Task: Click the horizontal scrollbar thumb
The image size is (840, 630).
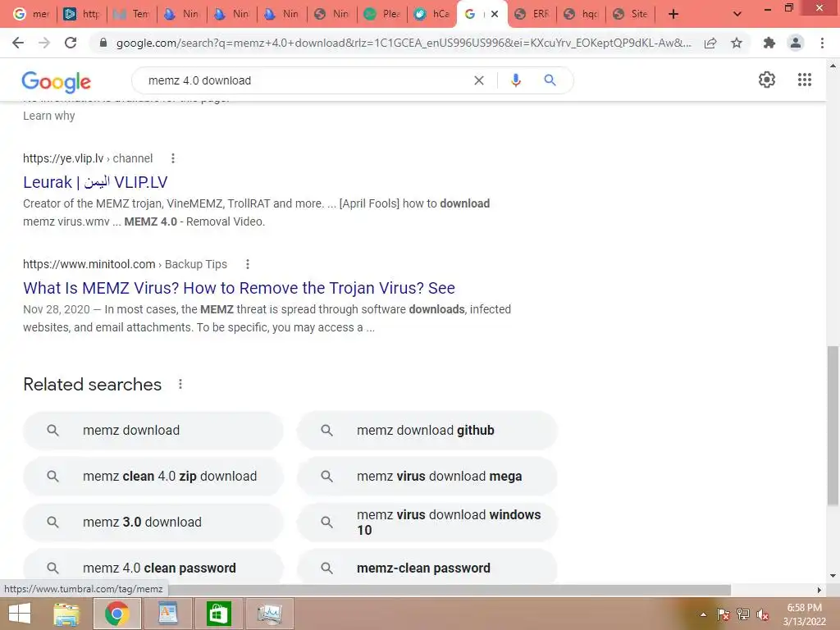Action: (x=450, y=590)
